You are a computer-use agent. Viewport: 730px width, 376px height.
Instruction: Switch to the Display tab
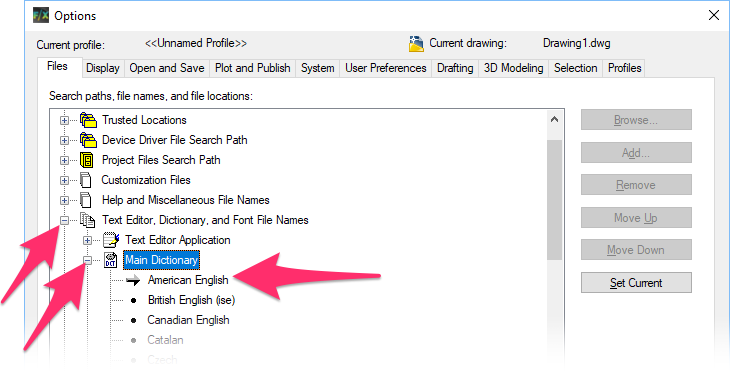click(x=103, y=68)
